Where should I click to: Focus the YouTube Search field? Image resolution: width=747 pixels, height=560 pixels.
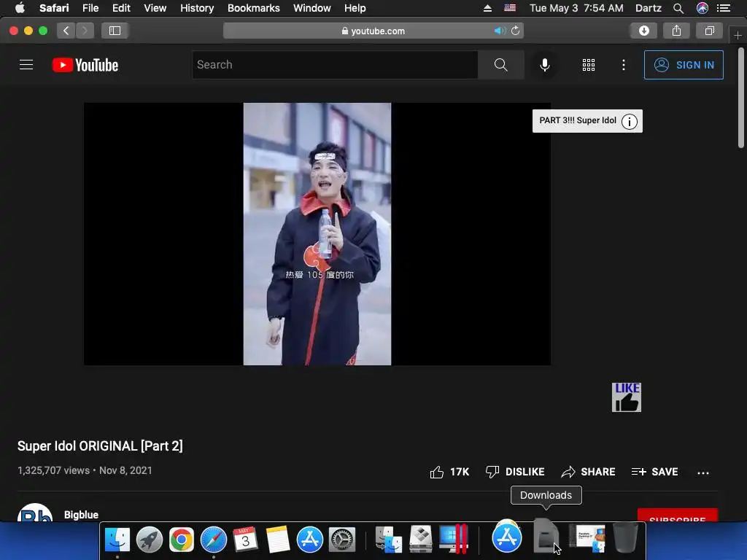click(x=335, y=65)
